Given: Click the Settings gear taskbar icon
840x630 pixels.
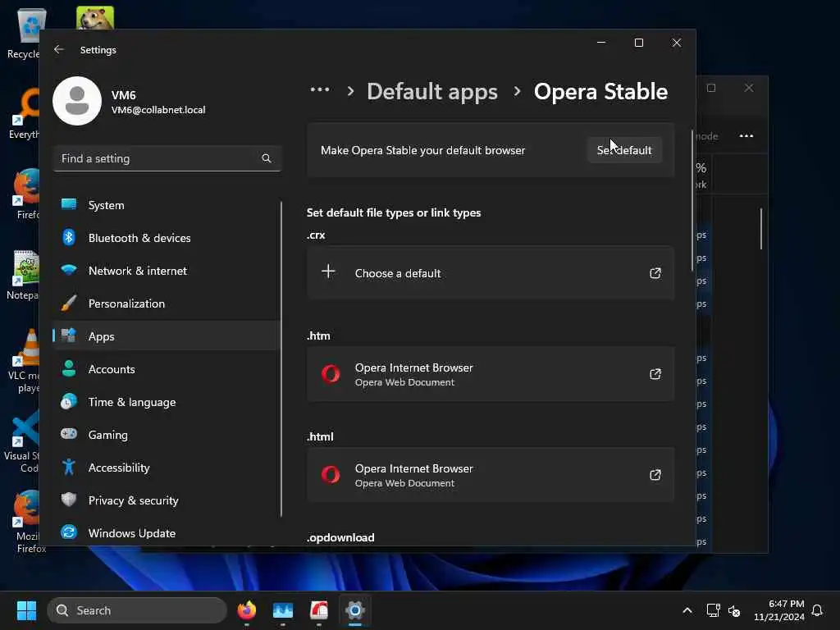Looking at the screenshot, I should point(354,610).
